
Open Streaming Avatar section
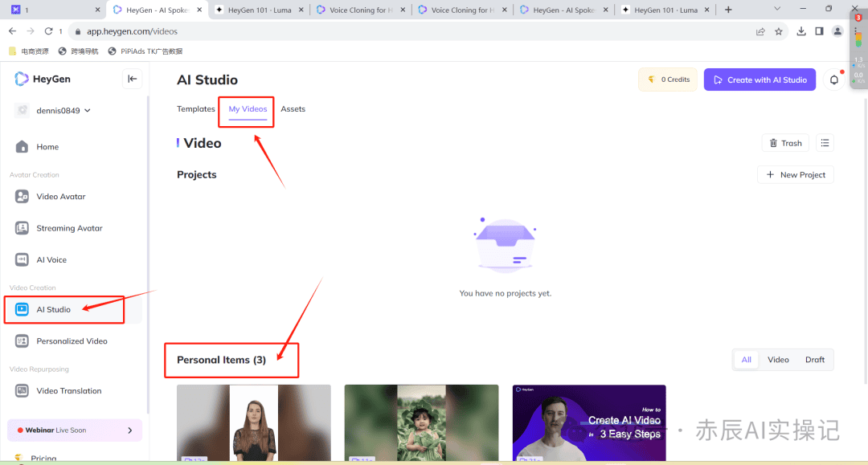[x=69, y=228]
